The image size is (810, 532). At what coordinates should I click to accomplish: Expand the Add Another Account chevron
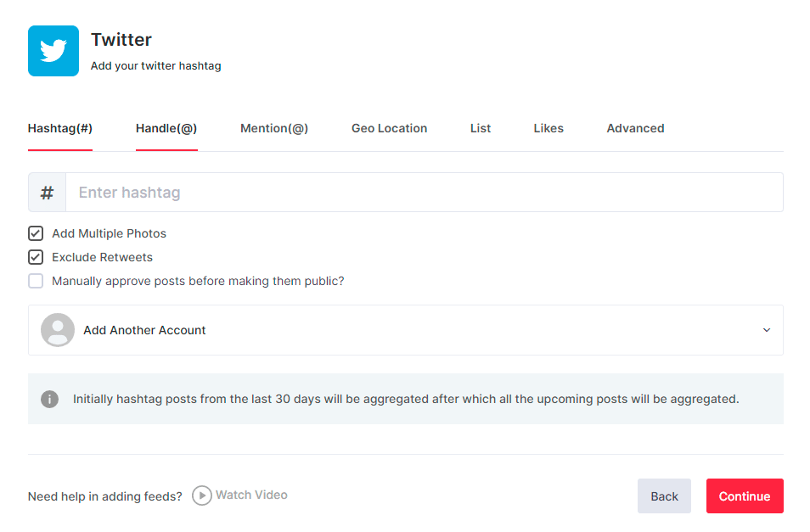[x=766, y=330]
